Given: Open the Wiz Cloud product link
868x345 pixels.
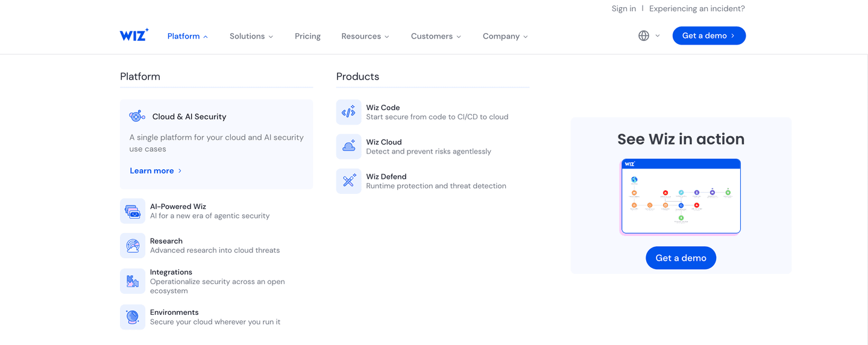Looking at the screenshot, I should (x=384, y=142).
